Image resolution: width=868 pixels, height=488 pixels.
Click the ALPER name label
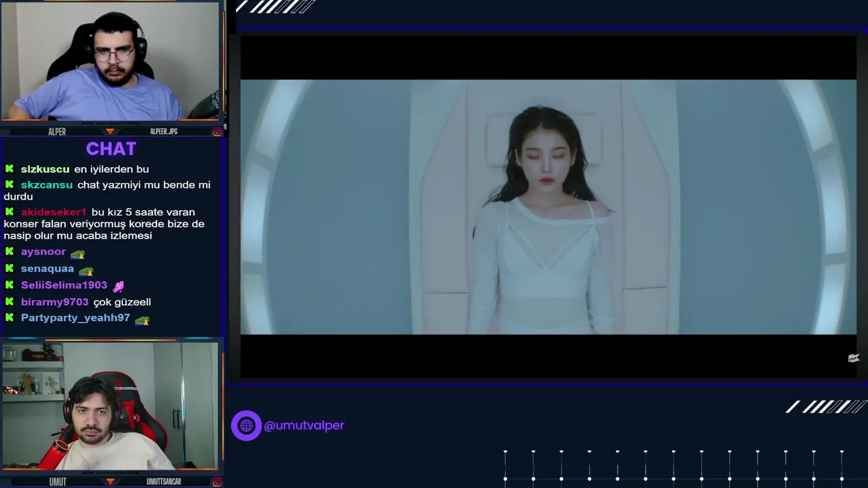pos(57,131)
